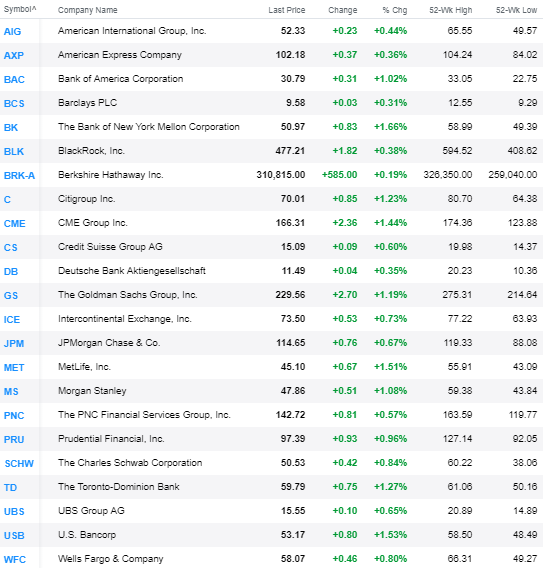This screenshot has height=568, width=543.
Task: Select The Goldman Sachs Group, Inc. name
Action: pyautogui.click(x=128, y=295)
